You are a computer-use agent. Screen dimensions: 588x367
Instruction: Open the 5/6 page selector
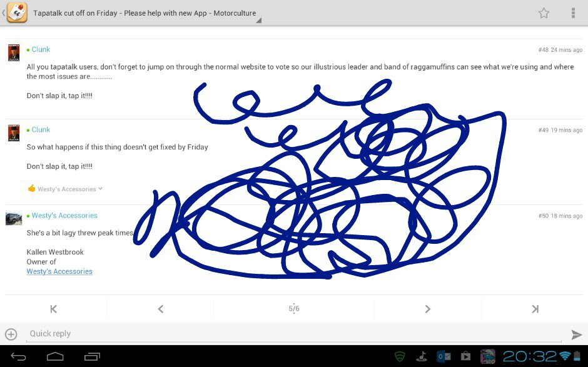coord(294,308)
